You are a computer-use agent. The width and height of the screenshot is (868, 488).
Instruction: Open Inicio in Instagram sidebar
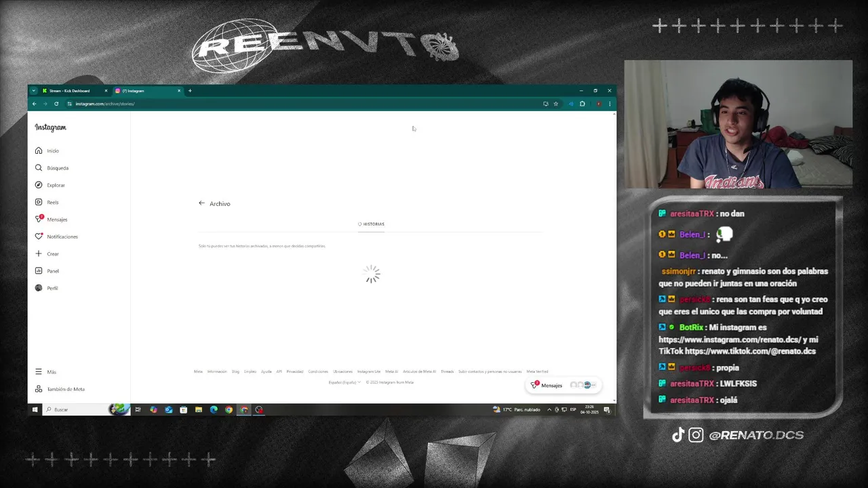pyautogui.click(x=47, y=150)
